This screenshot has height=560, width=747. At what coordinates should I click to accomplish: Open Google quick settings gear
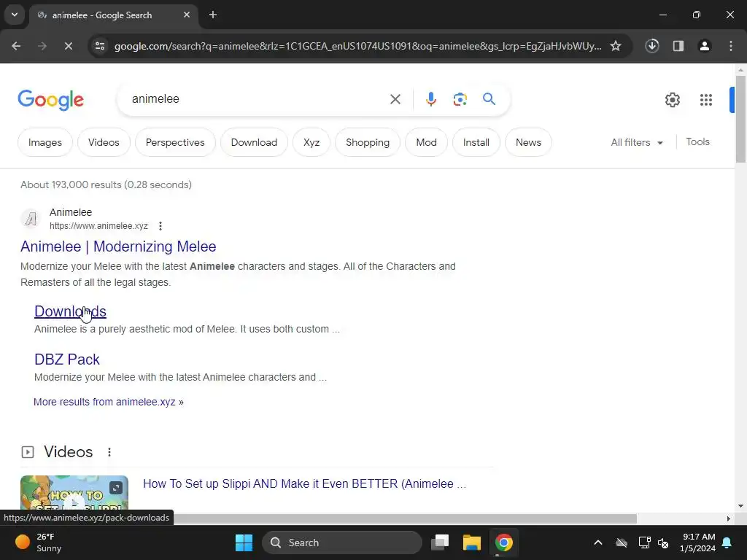click(672, 99)
